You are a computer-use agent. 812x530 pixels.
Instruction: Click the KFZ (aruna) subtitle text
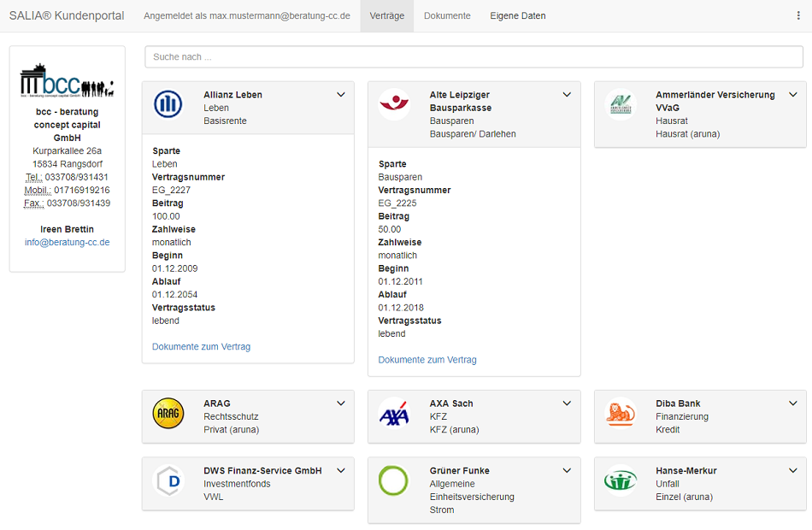(454, 429)
